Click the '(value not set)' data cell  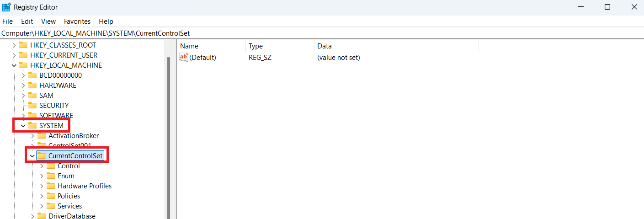point(339,58)
